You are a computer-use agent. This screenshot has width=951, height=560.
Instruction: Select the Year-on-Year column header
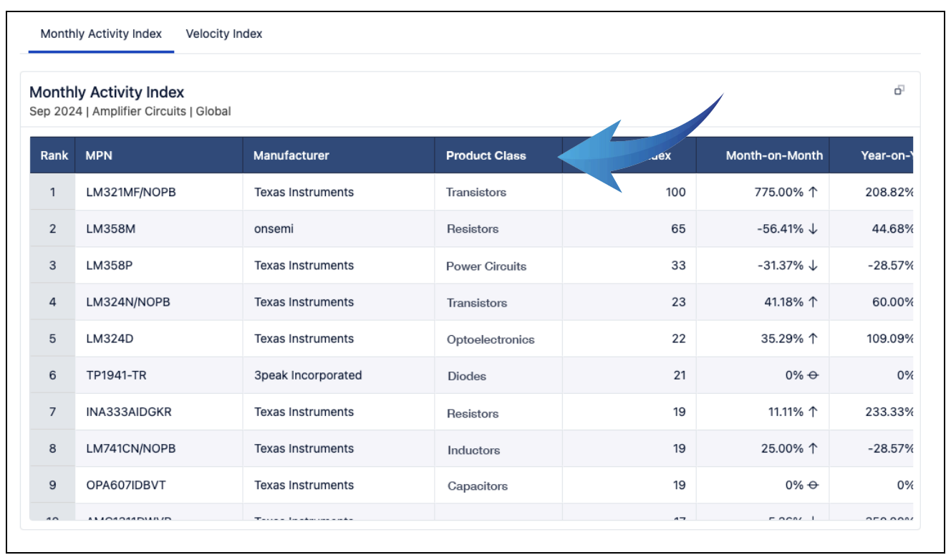tap(886, 155)
